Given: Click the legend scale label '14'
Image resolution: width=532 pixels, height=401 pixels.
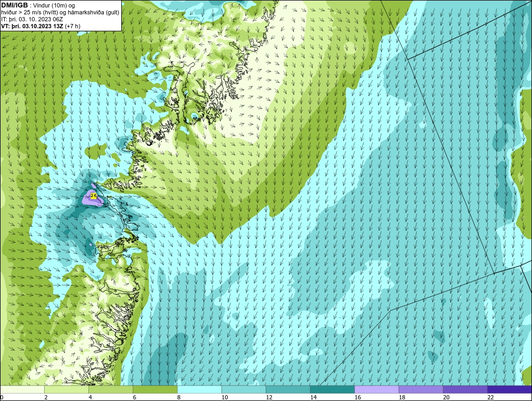Looking at the screenshot, I should 313,398.
